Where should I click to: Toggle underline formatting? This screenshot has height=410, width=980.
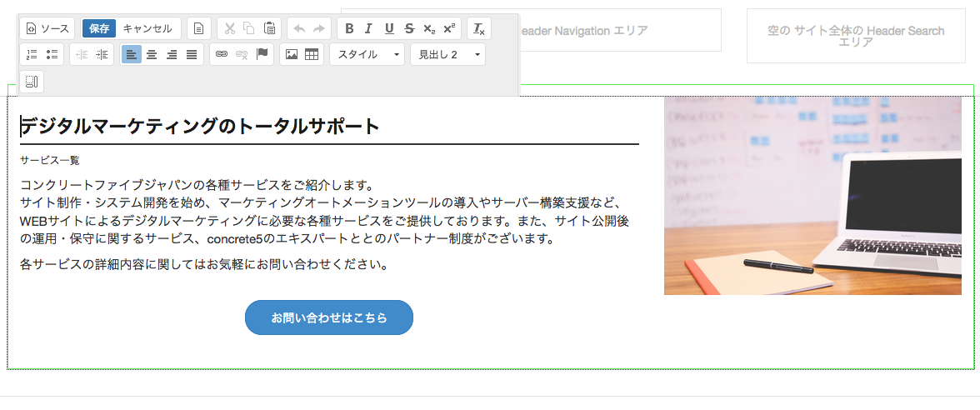click(389, 28)
